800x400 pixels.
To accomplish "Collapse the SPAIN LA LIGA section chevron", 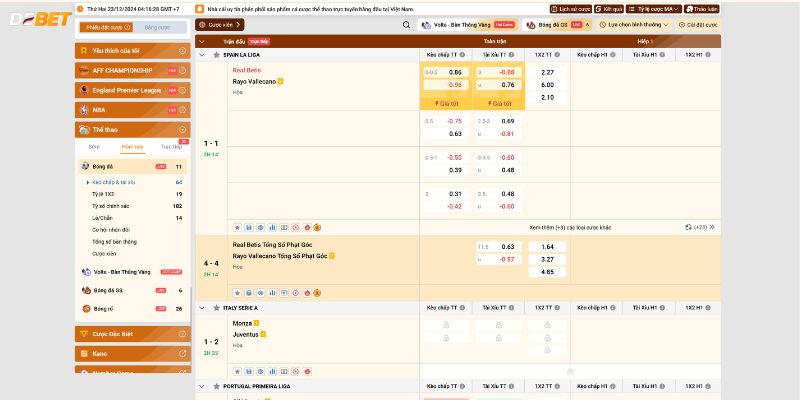I will click(202, 55).
